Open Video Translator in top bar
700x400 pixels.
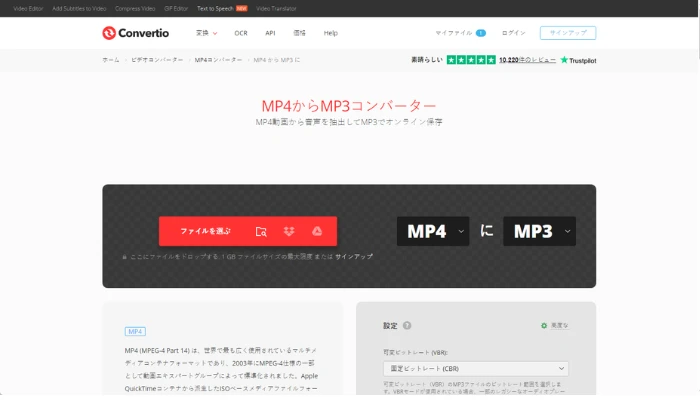(x=276, y=8)
